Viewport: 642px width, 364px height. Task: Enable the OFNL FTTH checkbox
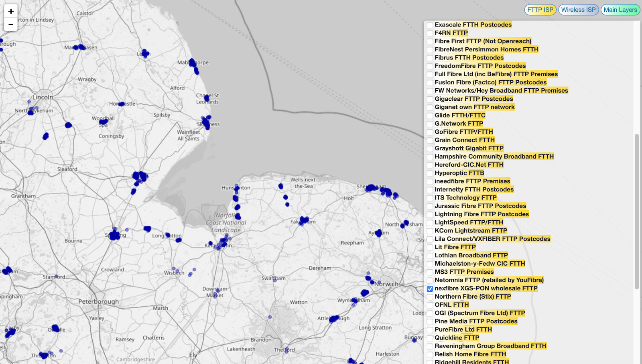(430, 305)
